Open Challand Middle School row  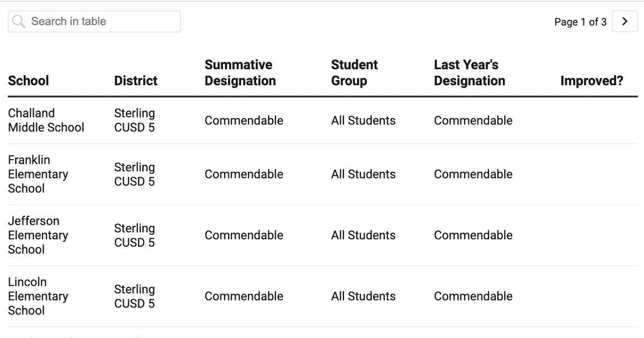[46, 120]
